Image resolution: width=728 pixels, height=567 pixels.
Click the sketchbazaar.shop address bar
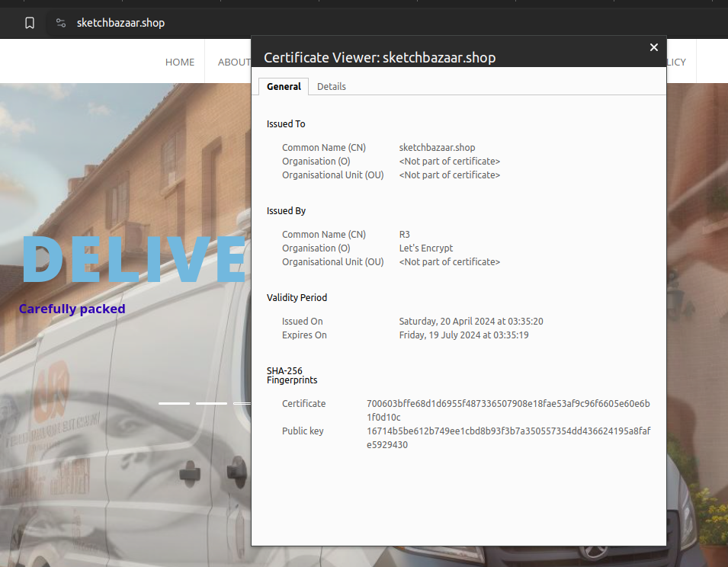point(121,23)
